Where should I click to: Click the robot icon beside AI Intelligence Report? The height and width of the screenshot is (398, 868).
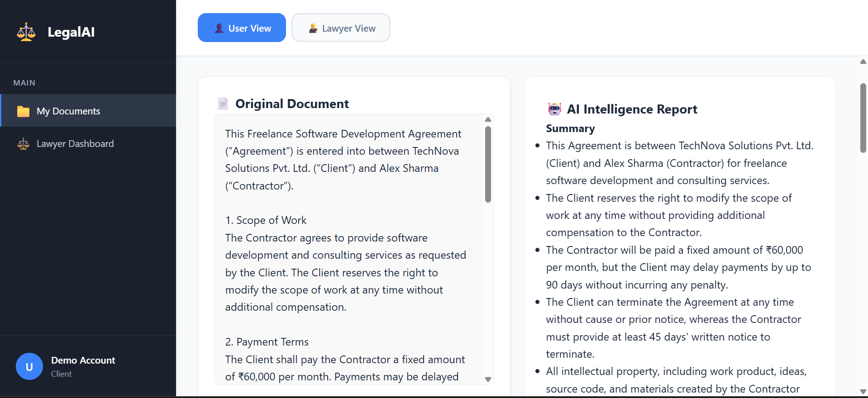click(x=554, y=109)
